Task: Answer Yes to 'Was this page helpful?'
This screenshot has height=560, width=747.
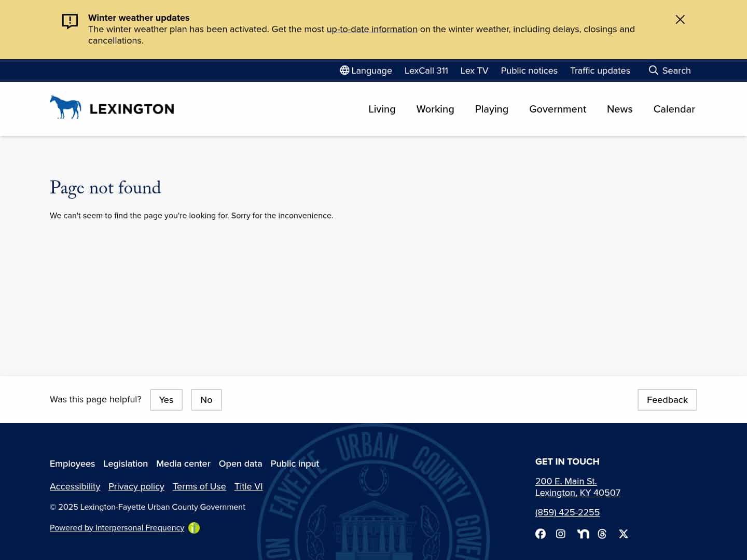Action: click(x=166, y=400)
